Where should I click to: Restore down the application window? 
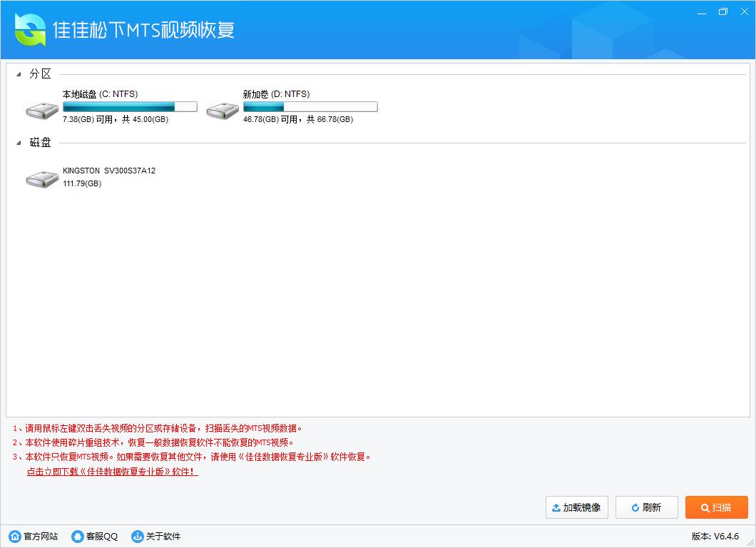pos(723,11)
